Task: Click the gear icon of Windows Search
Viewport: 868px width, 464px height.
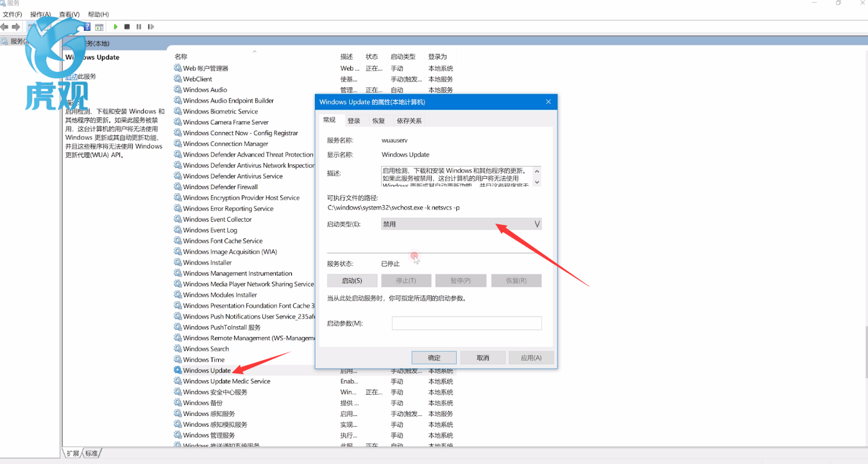Action: coord(178,349)
